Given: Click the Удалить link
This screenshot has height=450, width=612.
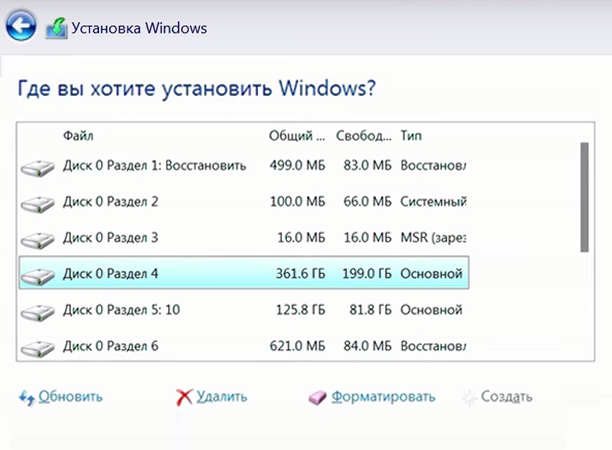Looking at the screenshot, I should tap(222, 397).
